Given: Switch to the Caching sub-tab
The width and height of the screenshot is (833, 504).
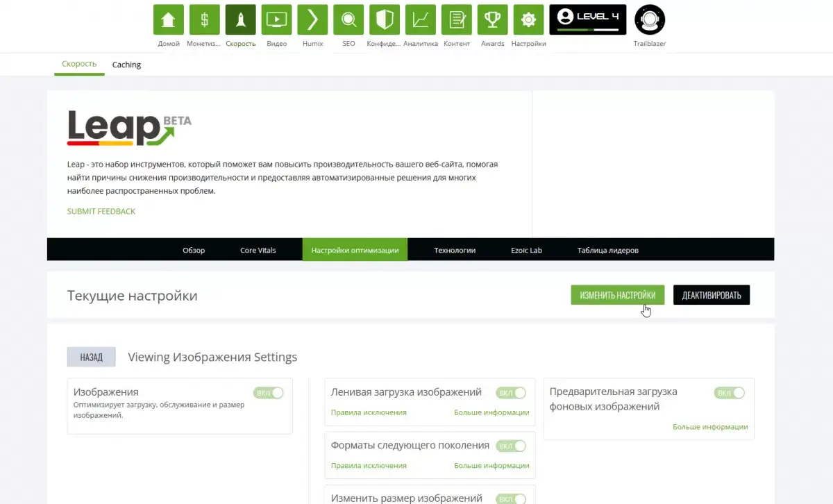Looking at the screenshot, I should coord(126,65).
